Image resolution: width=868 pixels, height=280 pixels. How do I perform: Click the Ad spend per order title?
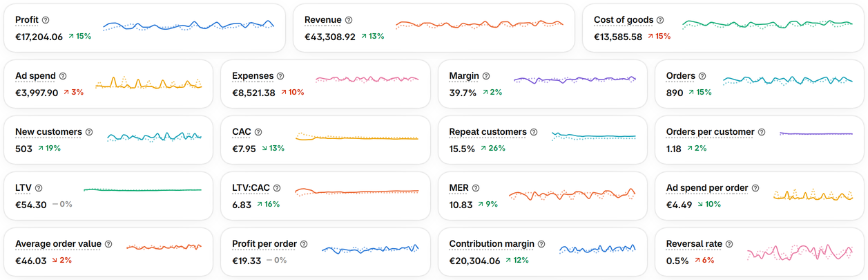pyautogui.click(x=707, y=188)
